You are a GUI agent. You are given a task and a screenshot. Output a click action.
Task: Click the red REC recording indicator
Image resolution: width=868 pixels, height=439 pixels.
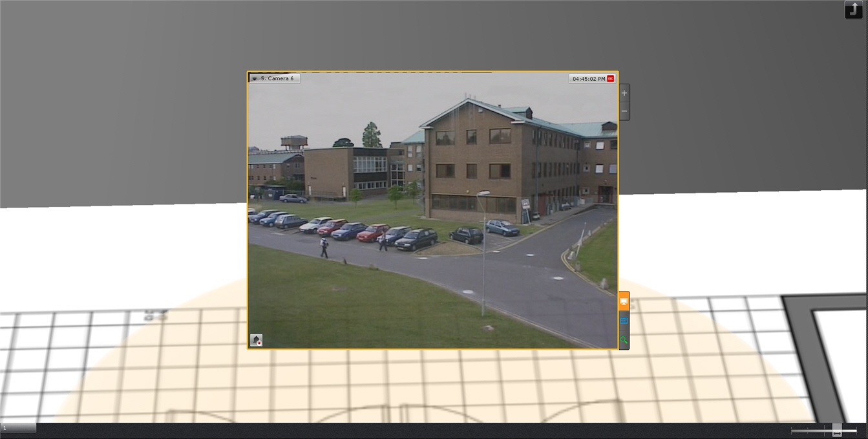611,79
